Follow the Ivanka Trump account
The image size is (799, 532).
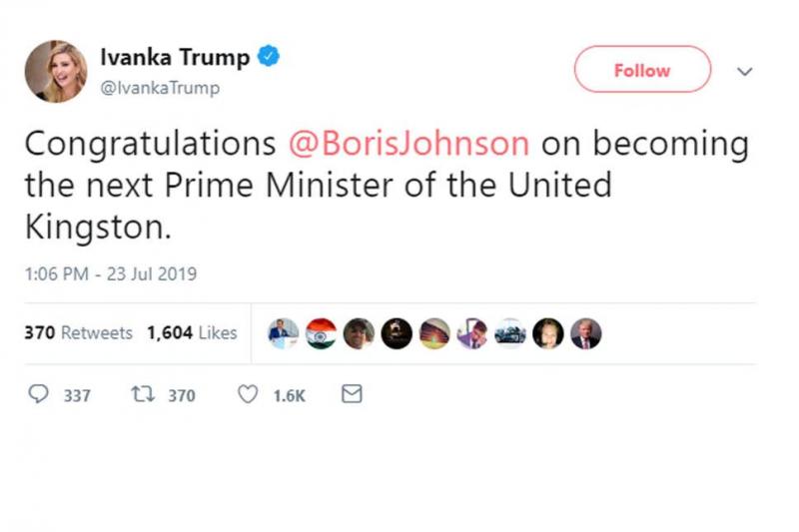point(641,71)
